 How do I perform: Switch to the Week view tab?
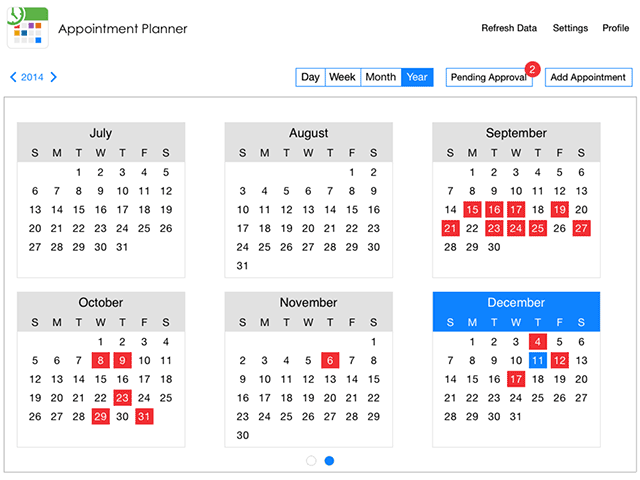pyautogui.click(x=342, y=77)
